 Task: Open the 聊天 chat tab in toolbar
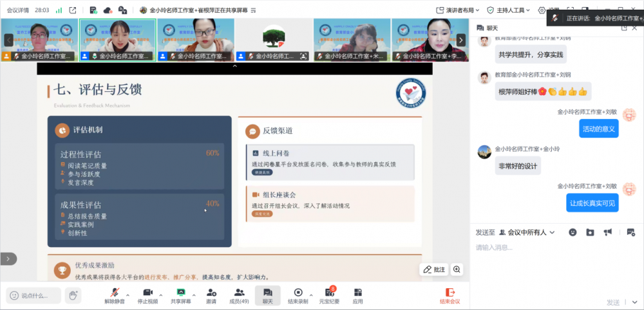click(267, 295)
